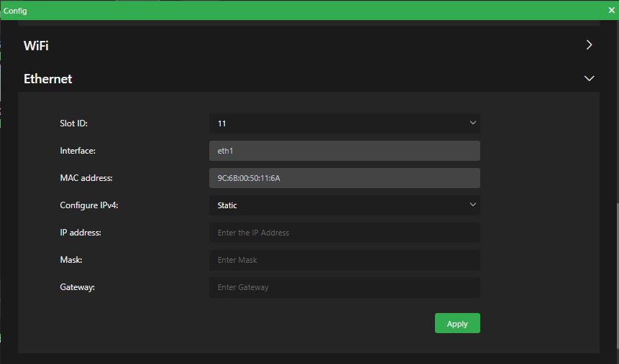Click the Interface field showing eth1

coord(344,151)
